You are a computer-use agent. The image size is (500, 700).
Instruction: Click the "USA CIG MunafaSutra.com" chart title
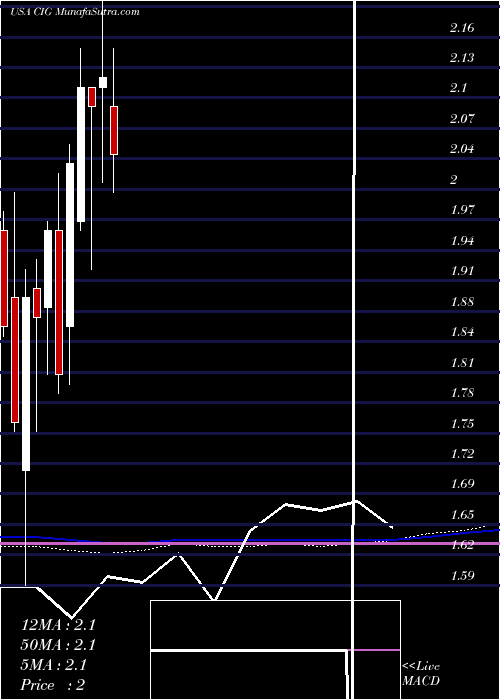click(75, 12)
